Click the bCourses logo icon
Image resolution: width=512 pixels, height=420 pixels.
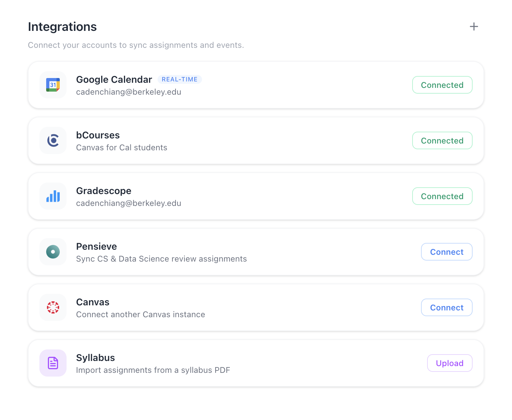pos(53,140)
